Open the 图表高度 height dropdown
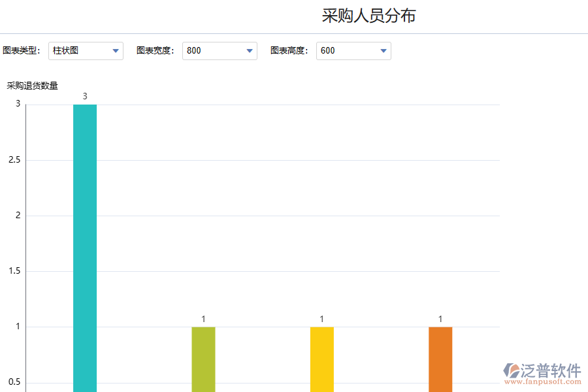588x392 pixels. tap(353, 50)
